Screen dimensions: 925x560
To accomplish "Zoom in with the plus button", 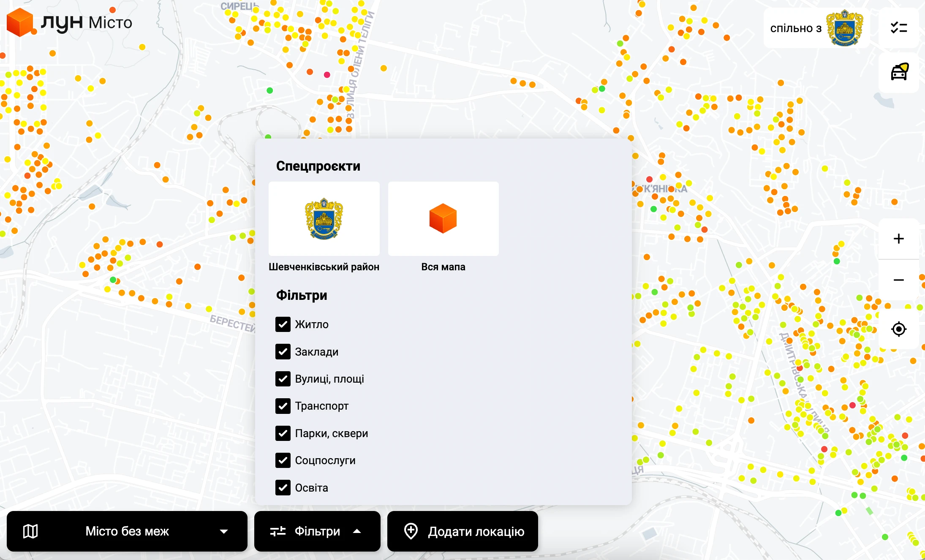I will (x=898, y=239).
